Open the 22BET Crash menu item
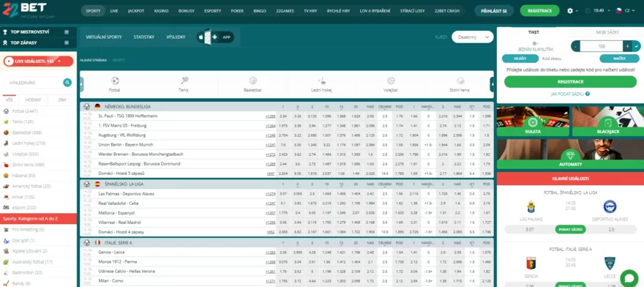This screenshot has width=644, height=287. click(x=447, y=11)
